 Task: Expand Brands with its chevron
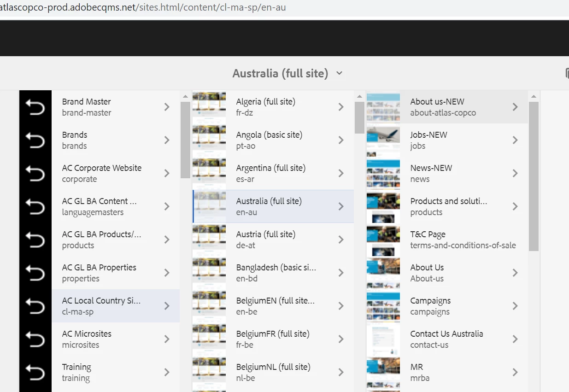pyautogui.click(x=167, y=140)
